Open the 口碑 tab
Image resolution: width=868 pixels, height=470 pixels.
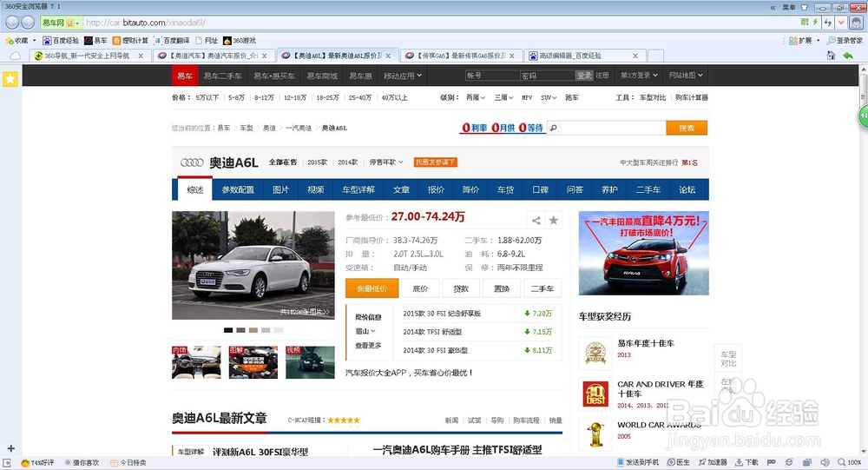coord(540,189)
